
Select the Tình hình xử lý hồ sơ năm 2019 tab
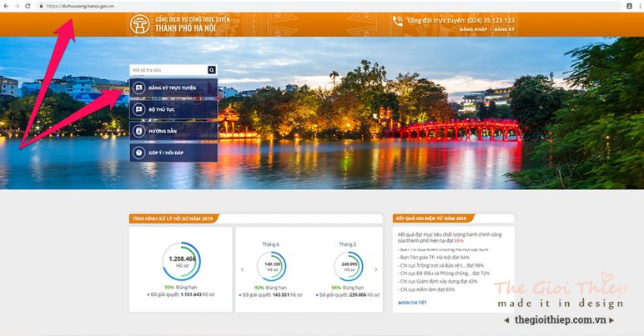point(174,218)
